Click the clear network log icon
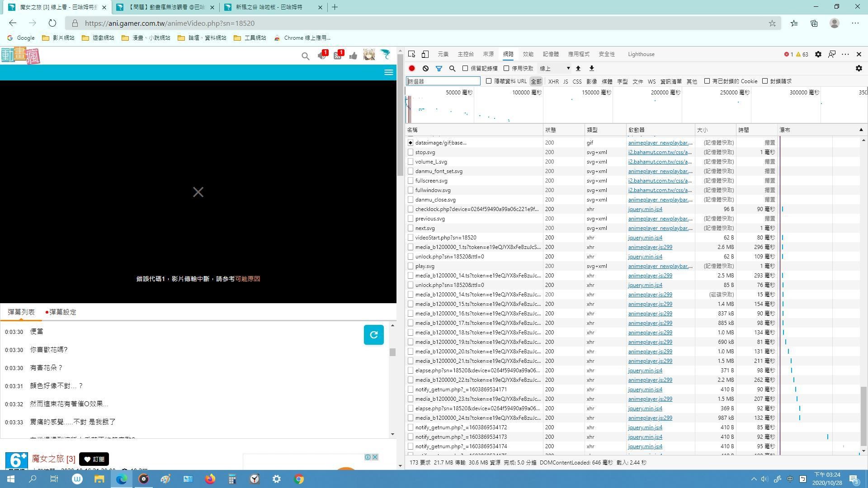868x488 pixels. [426, 68]
